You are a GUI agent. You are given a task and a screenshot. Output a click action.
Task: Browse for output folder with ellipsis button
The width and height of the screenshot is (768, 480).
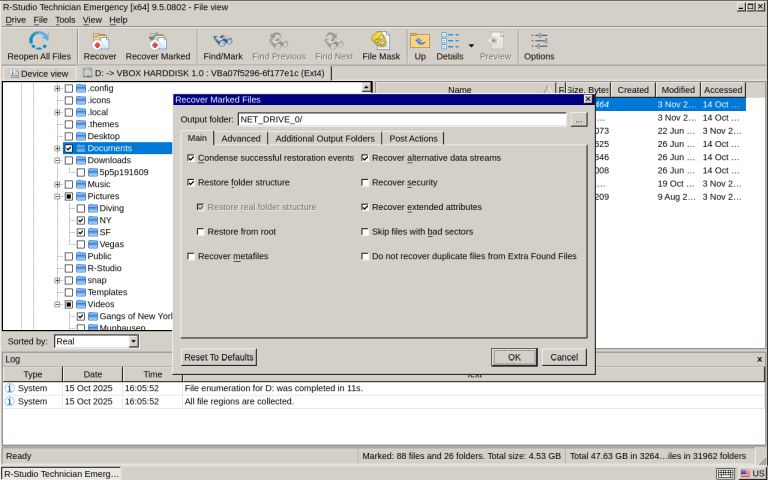[x=578, y=119]
